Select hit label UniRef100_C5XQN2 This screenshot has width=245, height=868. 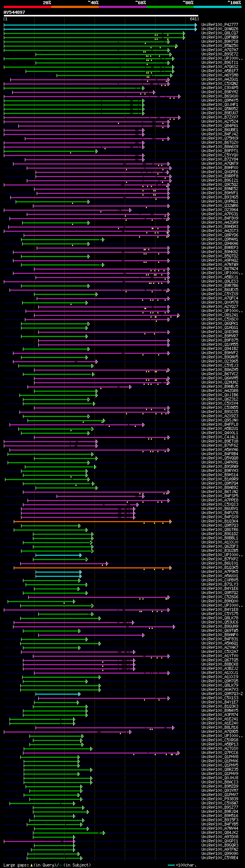pyautogui.click(x=220, y=84)
